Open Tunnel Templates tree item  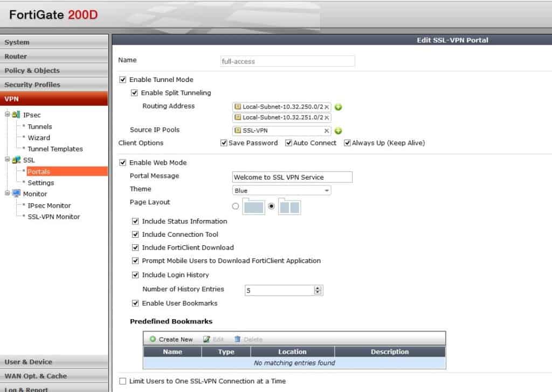pos(56,149)
